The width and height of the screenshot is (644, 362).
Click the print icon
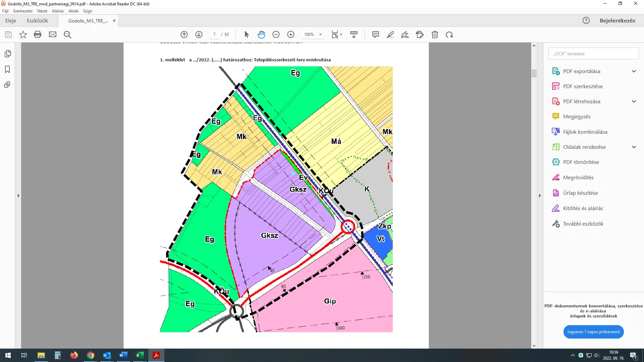tap(38, 35)
